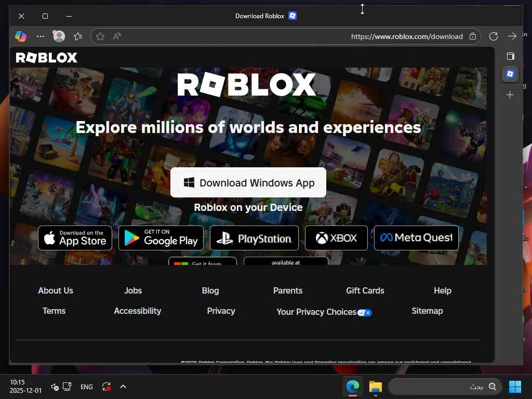The height and width of the screenshot is (399, 532).
Task: View site information lock icon
Action: 473,36
